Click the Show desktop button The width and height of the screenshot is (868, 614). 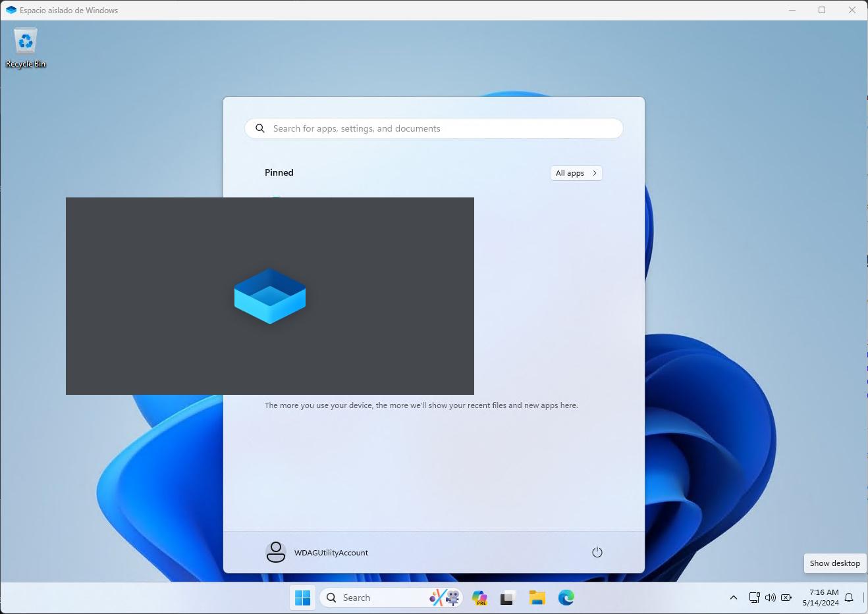(x=834, y=563)
